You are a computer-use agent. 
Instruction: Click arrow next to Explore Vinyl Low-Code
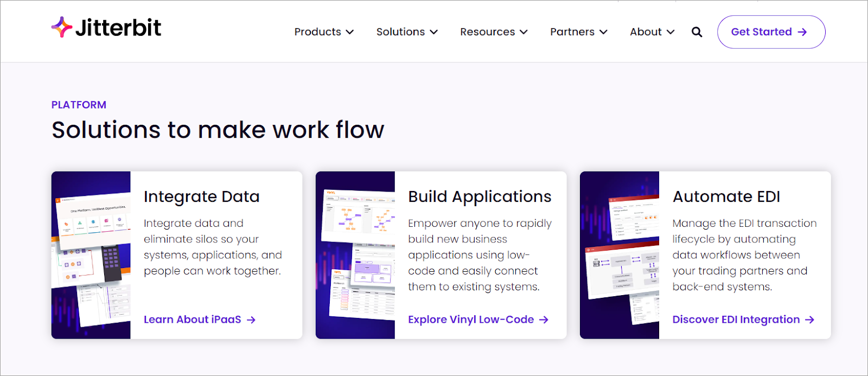(x=544, y=320)
